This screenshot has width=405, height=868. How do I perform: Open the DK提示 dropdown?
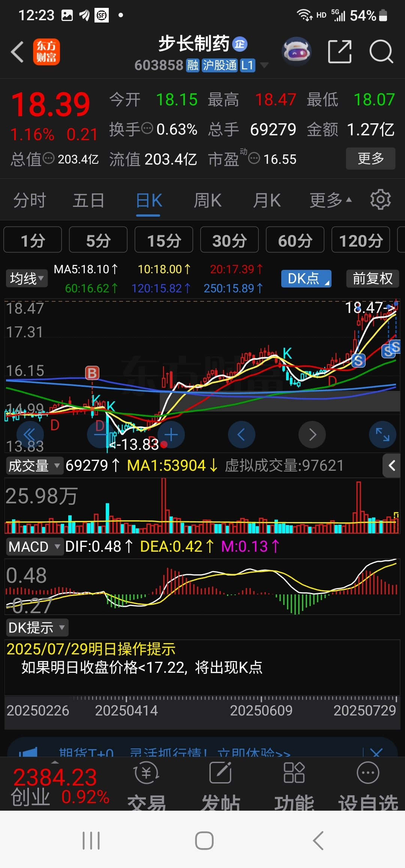(37, 627)
